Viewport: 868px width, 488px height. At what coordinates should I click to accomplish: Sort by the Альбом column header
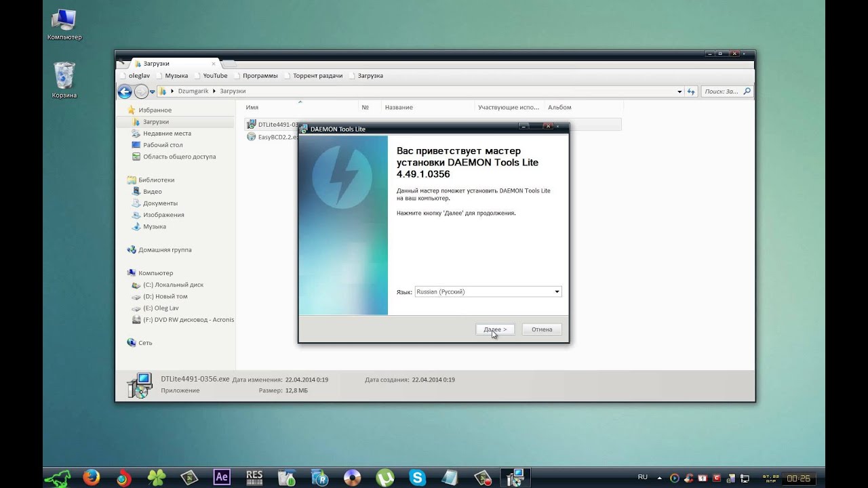point(583,107)
